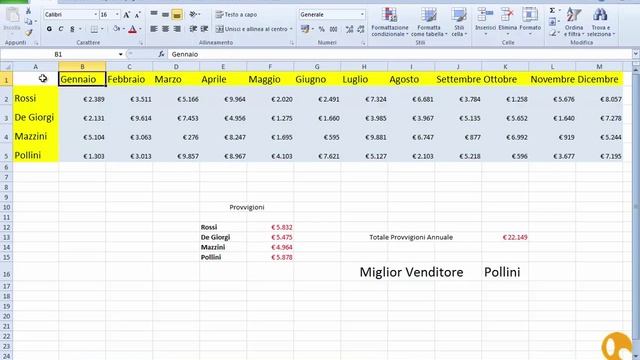640x360 pixels.
Task: Select the De Giorgi €5.475 commission cell
Action: pyautogui.click(x=270, y=237)
